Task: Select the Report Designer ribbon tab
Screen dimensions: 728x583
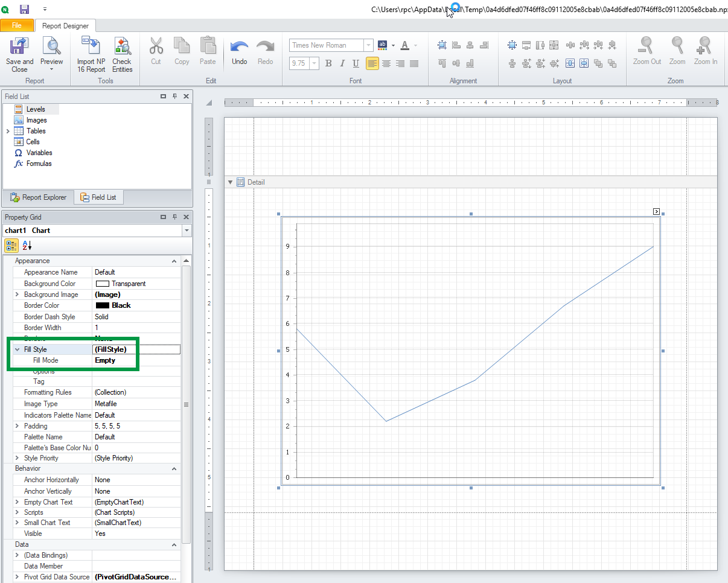Action: pyautogui.click(x=65, y=26)
